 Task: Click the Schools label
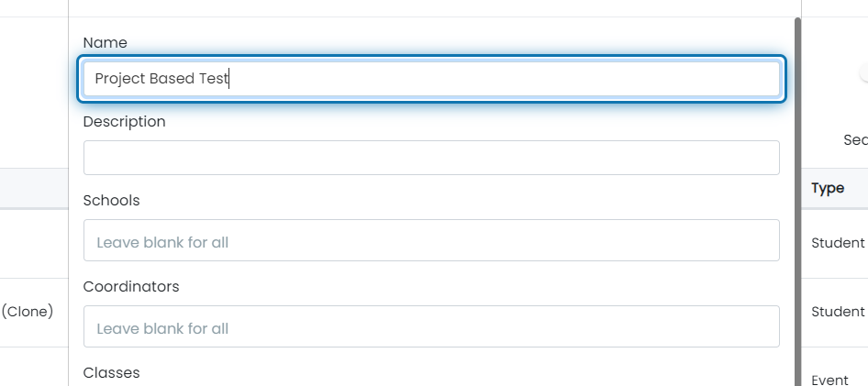point(111,200)
